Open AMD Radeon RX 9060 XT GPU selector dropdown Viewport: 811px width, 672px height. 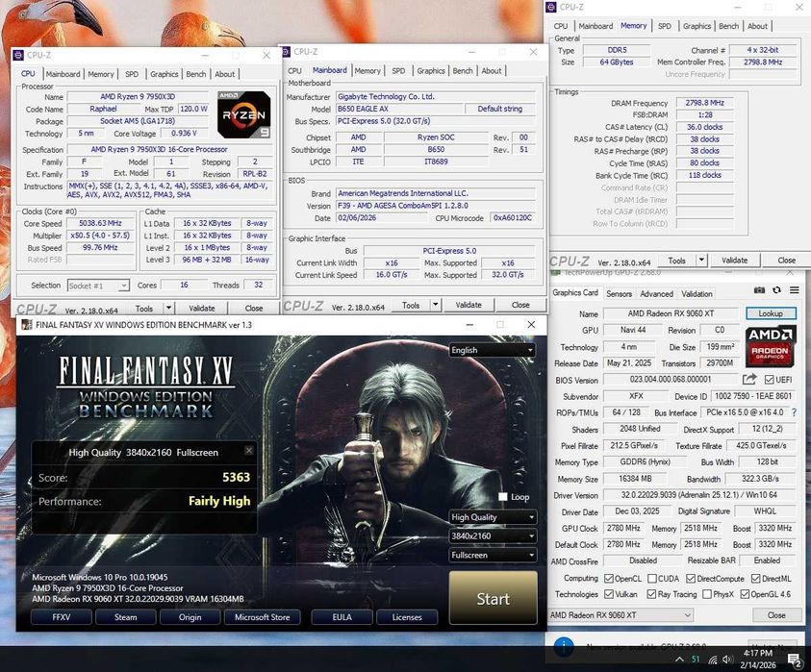621,615
